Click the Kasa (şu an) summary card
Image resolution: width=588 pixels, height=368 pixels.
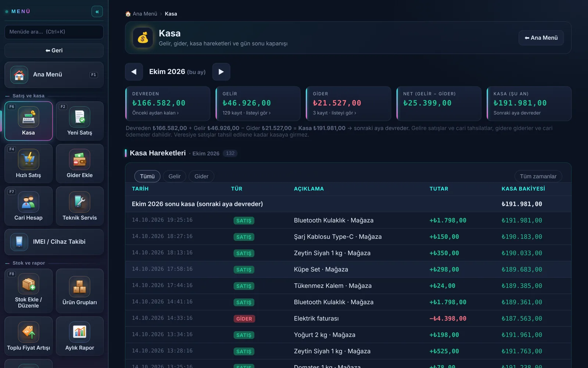(x=529, y=103)
